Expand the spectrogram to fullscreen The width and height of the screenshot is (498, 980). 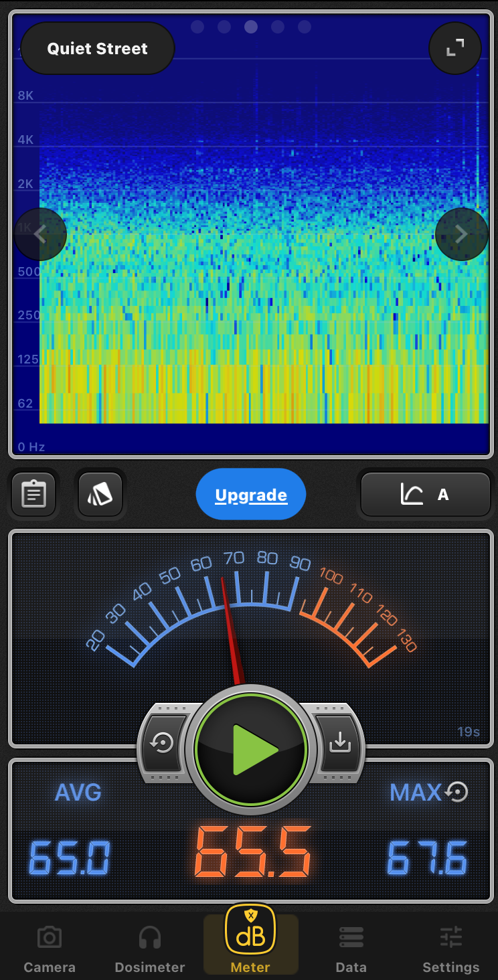pos(455,48)
